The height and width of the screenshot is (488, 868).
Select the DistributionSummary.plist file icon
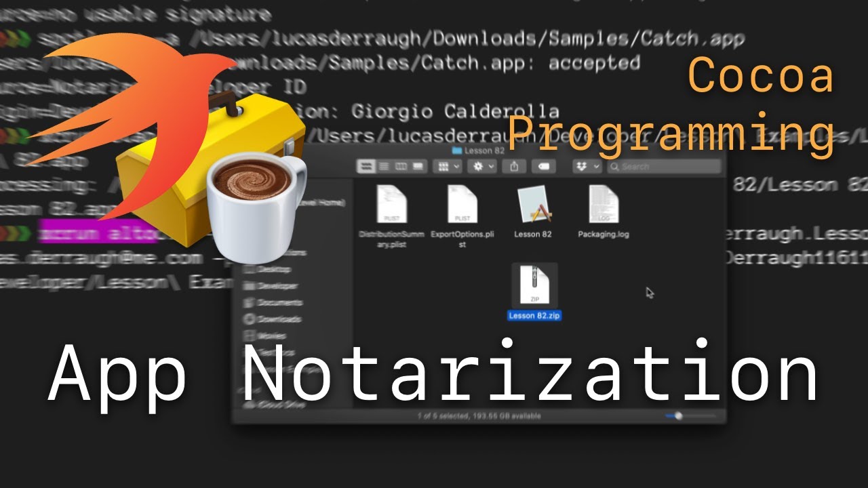coord(392,204)
